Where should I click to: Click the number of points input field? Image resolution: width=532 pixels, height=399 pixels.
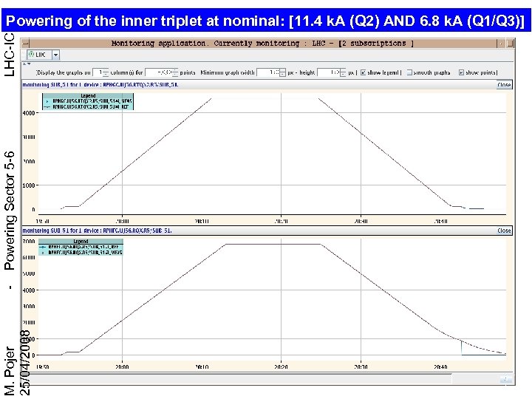click(x=158, y=72)
